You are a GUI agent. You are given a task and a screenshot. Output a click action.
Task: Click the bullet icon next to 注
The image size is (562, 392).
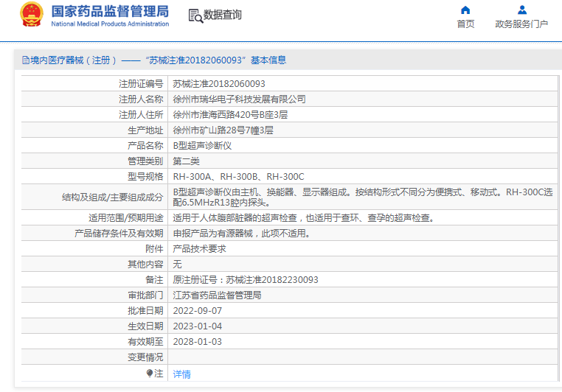[150, 374]
